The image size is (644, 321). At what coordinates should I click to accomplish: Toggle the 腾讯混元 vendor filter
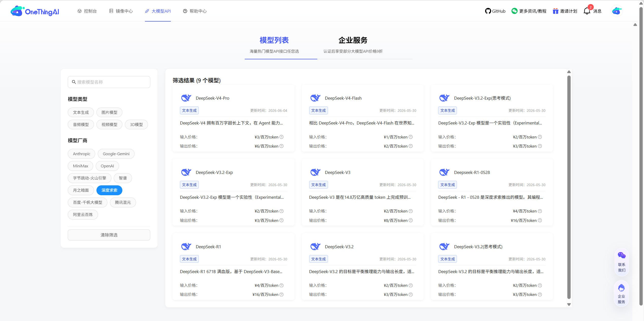point(123,202)
